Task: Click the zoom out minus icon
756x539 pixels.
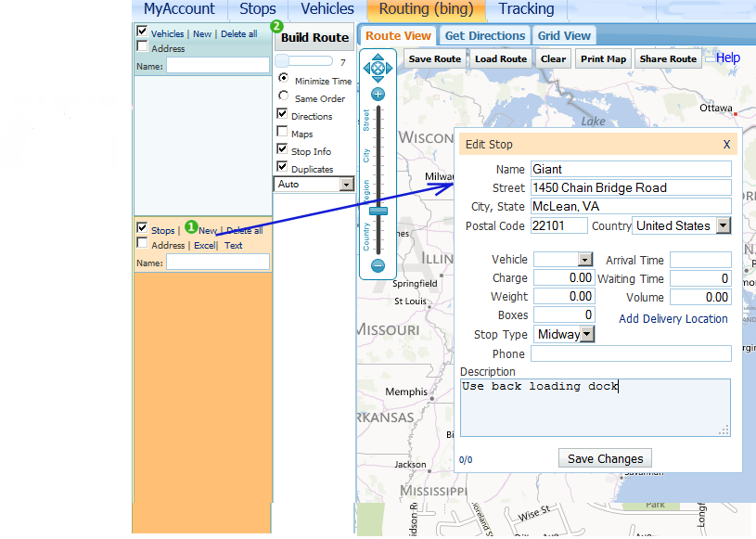Action: (x=378, y=264)
